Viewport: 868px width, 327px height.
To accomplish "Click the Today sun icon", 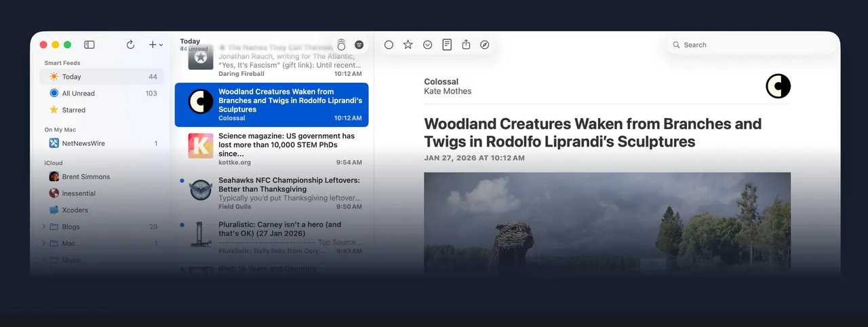I will click(x=54, y=77).
